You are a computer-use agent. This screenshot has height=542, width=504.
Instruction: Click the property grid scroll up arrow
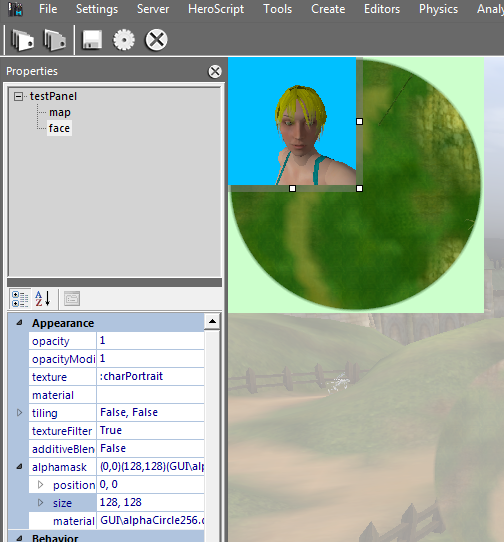(x=212, y=322)
